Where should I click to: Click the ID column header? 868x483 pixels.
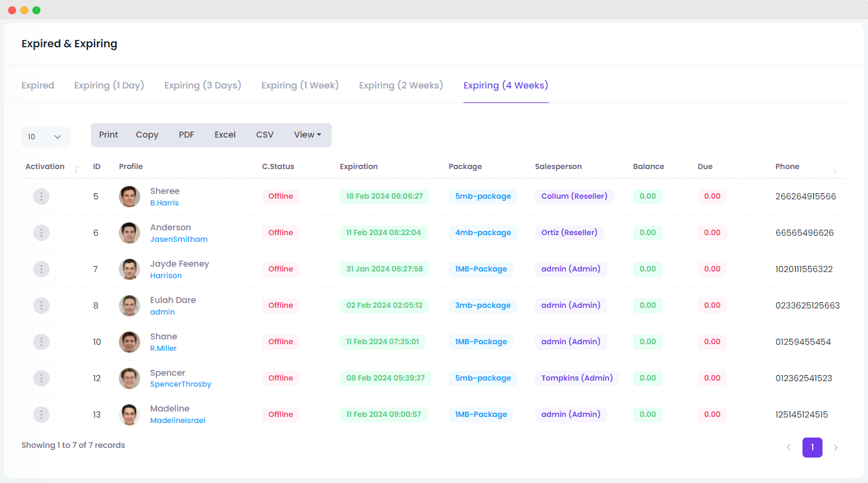click(96, 167)
